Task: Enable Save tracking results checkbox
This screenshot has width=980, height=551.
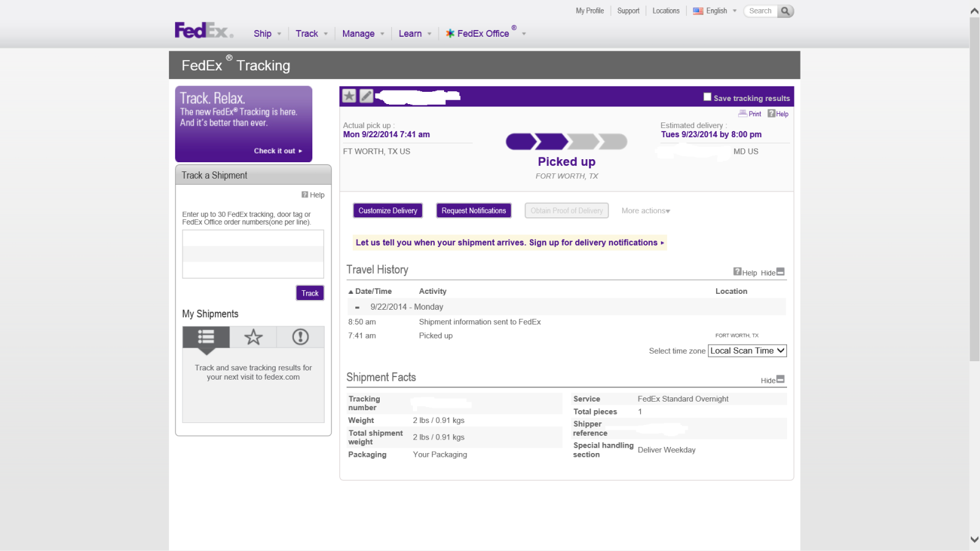Action: [x=707, y=97]
